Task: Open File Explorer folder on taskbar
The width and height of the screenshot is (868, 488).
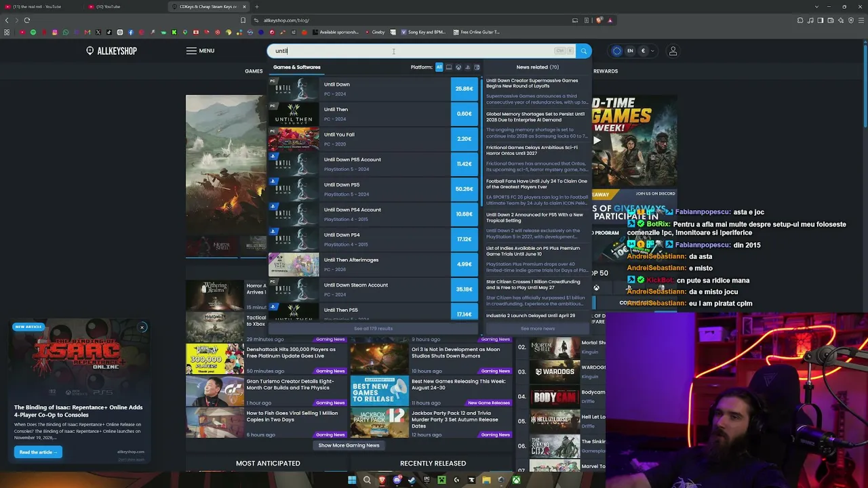Action: pos(486,480)
